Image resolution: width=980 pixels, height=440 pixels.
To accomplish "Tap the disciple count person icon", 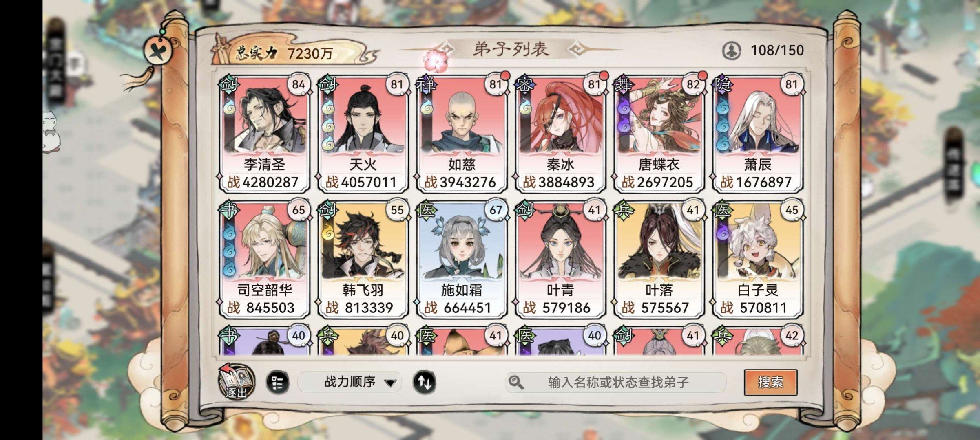I will pos(732,51).
